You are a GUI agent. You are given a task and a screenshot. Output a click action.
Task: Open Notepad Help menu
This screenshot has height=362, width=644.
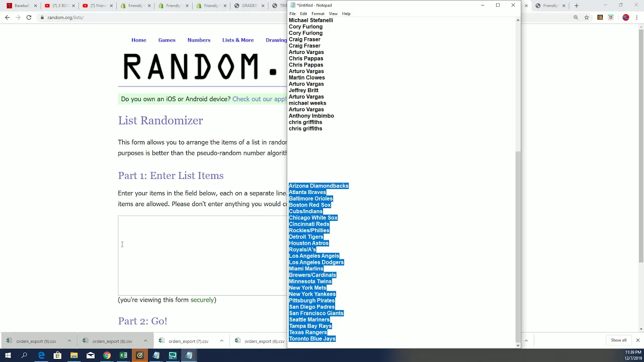pos(346,14)
